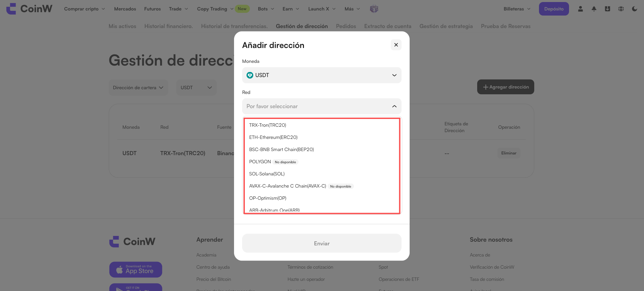Collapse the Red network dropdown
The width and height of the screenshot is (644, 291).
(x=321, y=106)
